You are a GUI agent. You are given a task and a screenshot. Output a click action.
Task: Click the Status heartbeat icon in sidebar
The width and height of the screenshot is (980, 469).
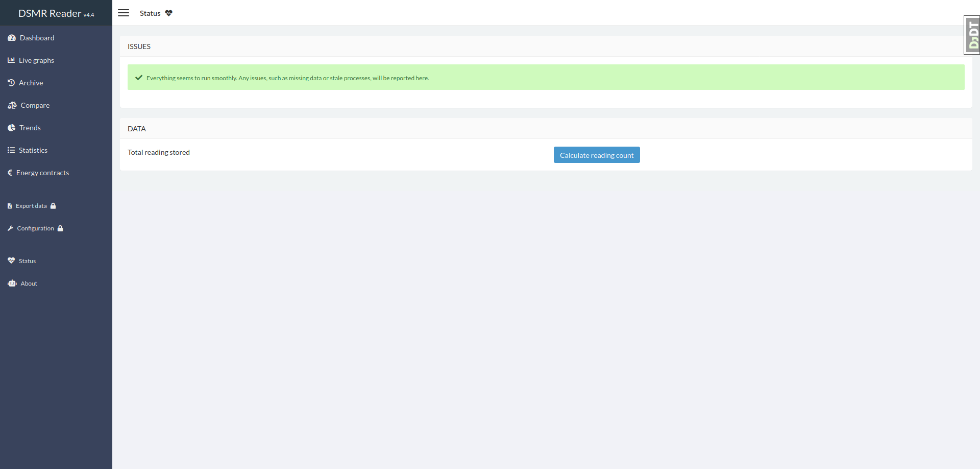click(x=11, y=261)
